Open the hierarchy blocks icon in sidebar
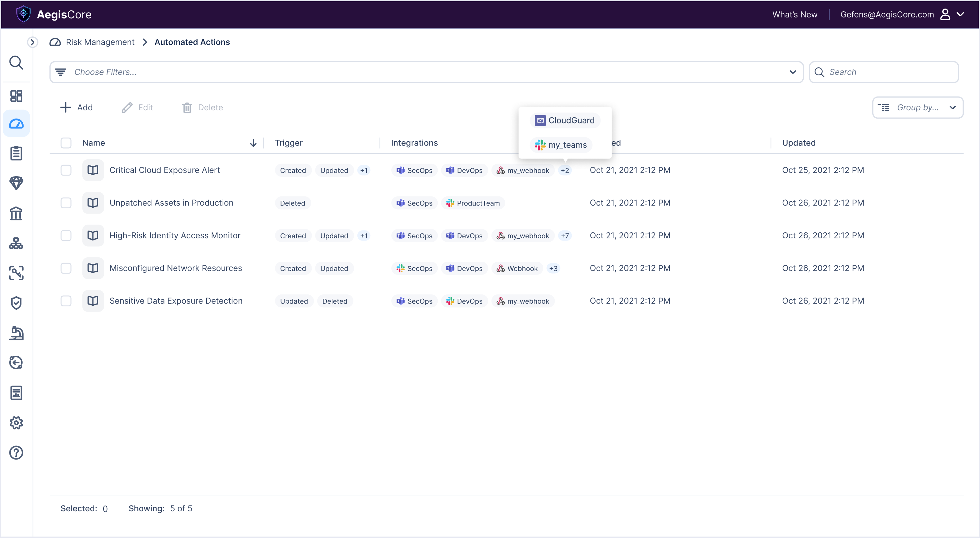The image size is (980, 538). (x=16, y=243)
